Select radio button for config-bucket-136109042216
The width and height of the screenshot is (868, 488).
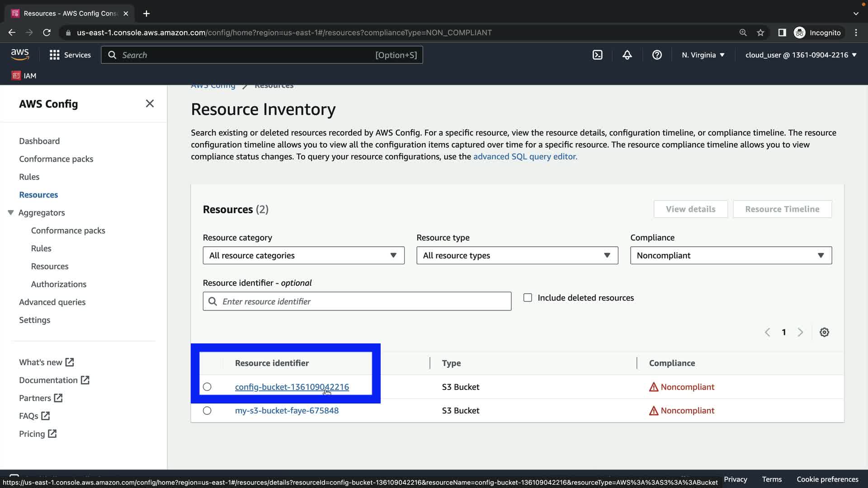[207, 387]
